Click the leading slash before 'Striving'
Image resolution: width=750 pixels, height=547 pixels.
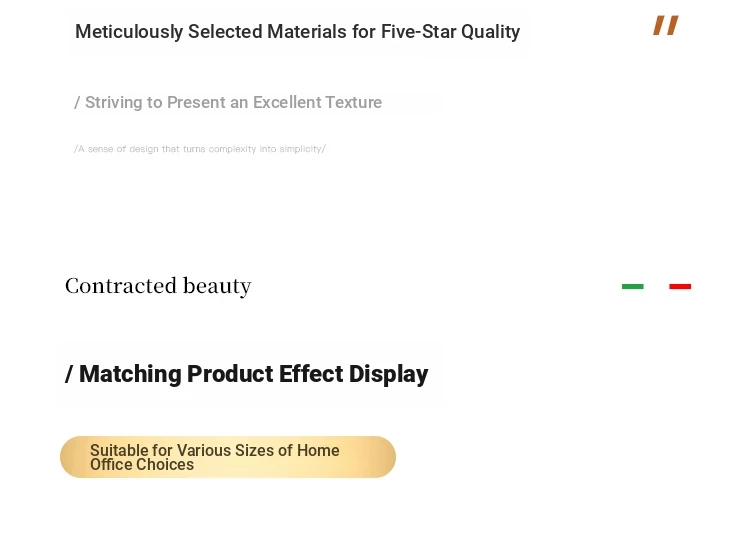coord(77,102)
